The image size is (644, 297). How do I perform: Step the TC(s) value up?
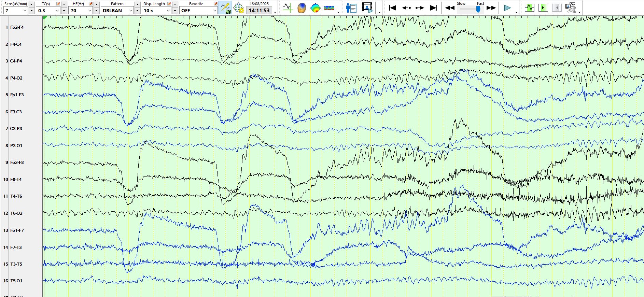[64, 4]
